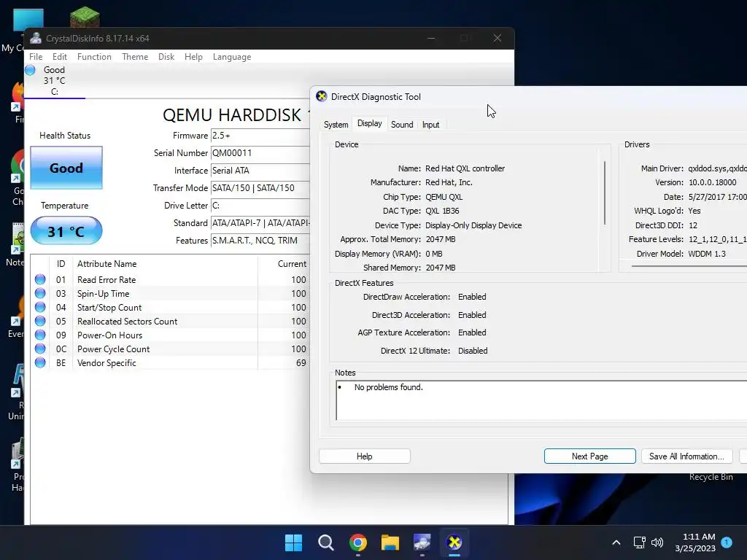Select the C: disk Good indicator

[x=54, y=80]
